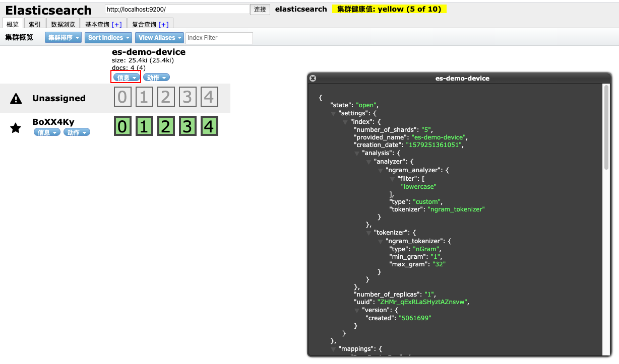Switch to the 数据浏览 tab
Image resolution: width=619 pixels, height=364 pixels.
click(x=63, y=24)
